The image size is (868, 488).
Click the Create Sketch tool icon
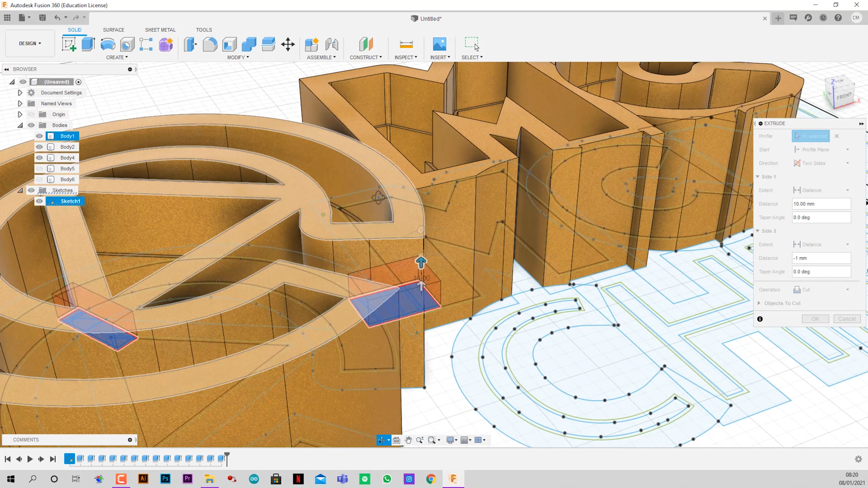69,44
